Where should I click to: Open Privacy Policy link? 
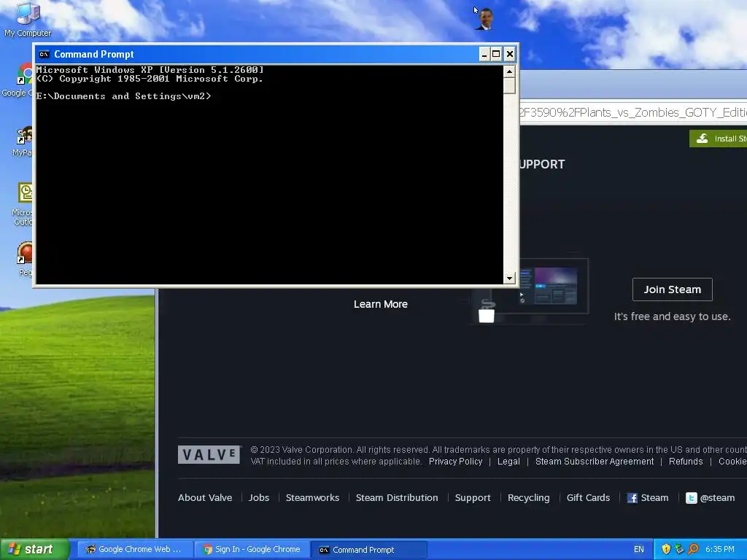(x=455, y=462)
